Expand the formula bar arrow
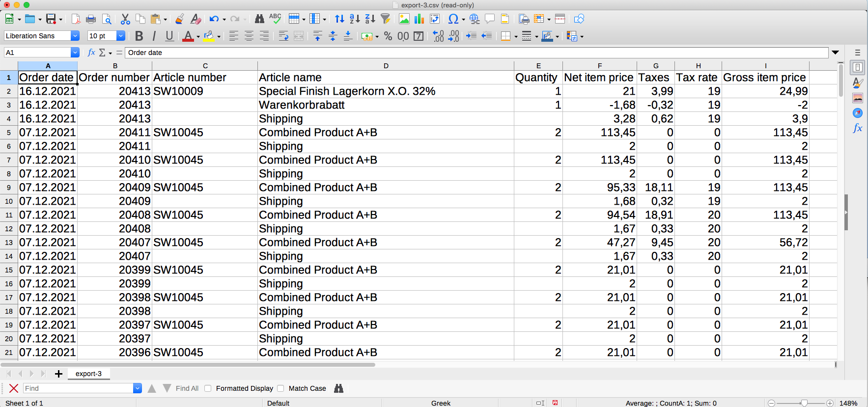This screenshot has width=868, height=407. tap(835, 53)
